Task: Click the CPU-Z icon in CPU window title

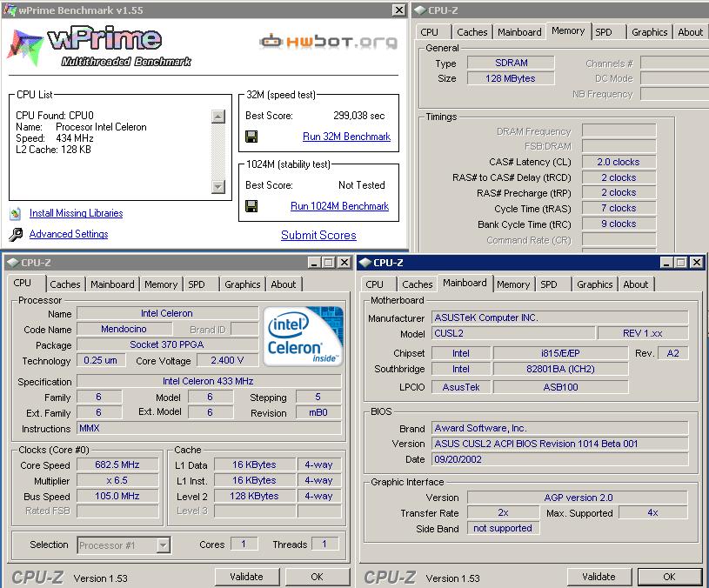Action: (13, 263)
